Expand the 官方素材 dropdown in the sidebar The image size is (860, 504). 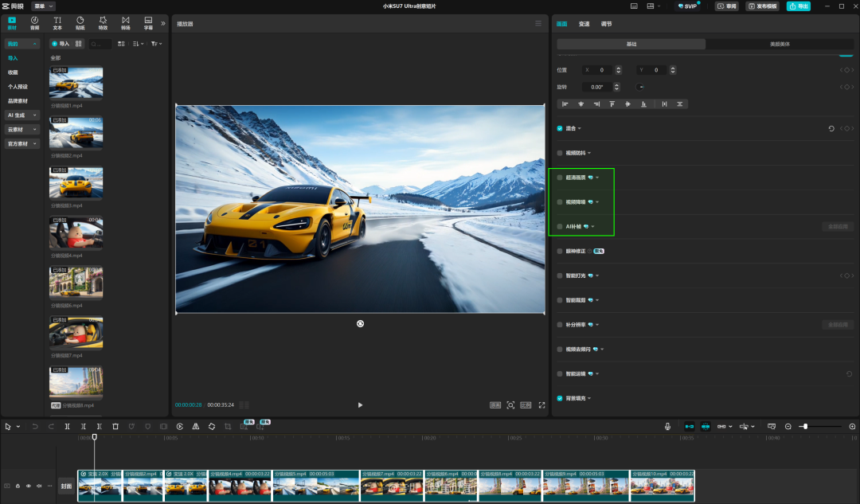pos(21,143)
